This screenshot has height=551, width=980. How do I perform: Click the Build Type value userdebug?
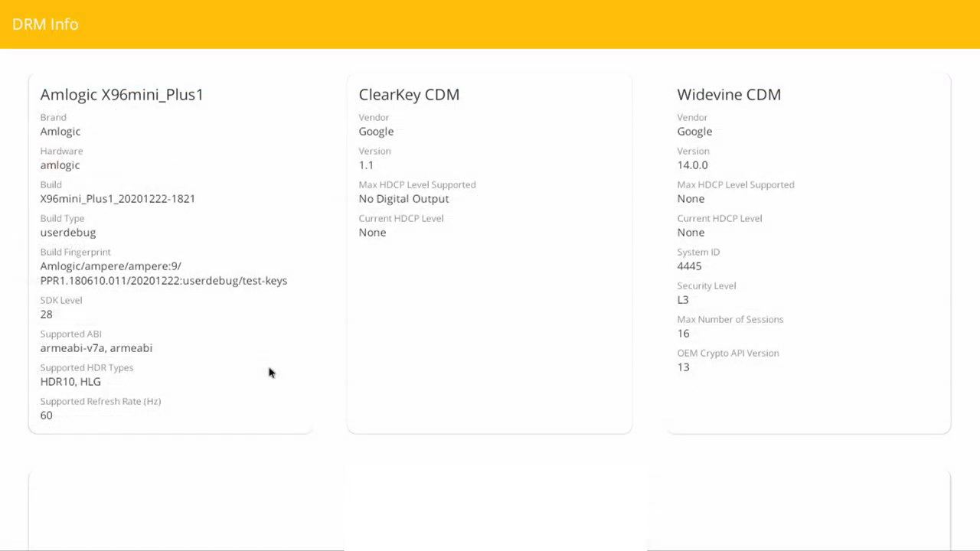[x=68, y=233]
